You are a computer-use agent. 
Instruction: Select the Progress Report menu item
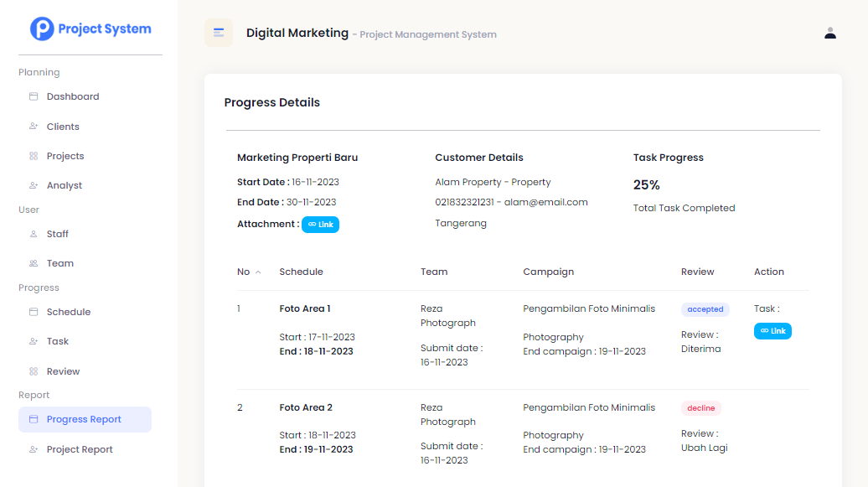[x=84, y=419]
